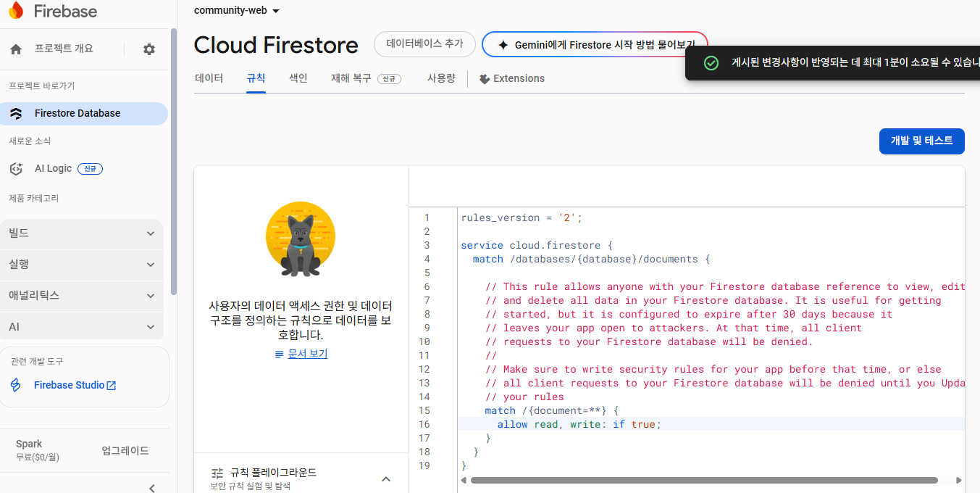Click the Firestore Database sidebar icon
Viewport: 980px width, 493px height.
tap(16, 114)
